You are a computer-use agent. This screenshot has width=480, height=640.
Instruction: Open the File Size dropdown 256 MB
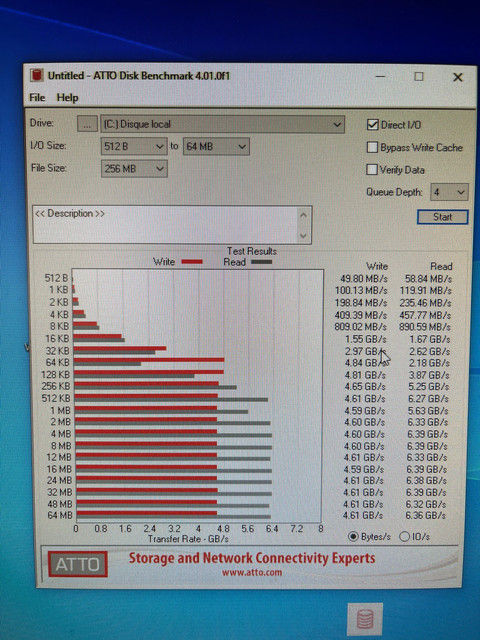[134, 169]
